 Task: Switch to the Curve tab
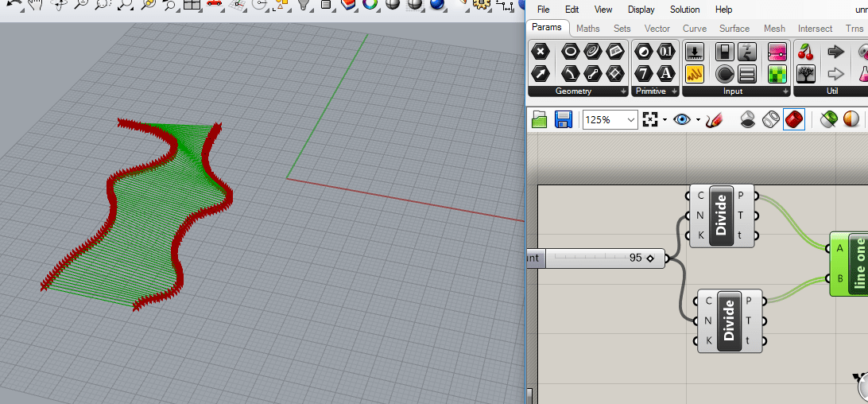(694, 29)
